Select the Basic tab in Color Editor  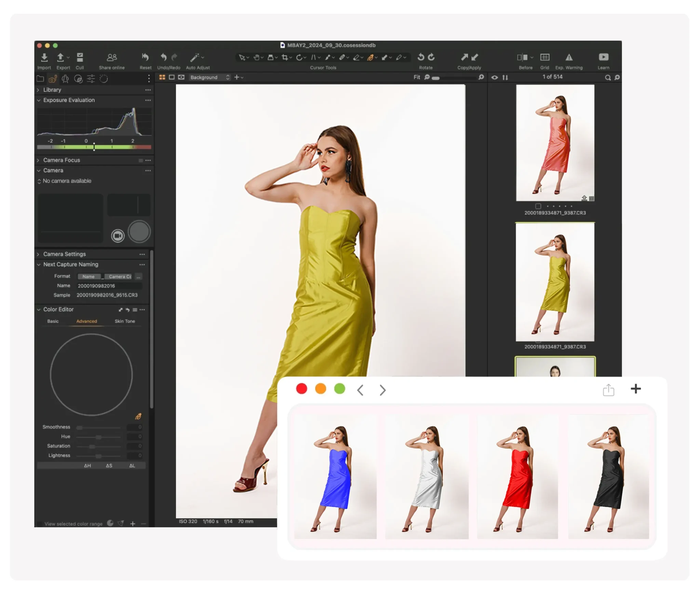[x=53, y=321]
